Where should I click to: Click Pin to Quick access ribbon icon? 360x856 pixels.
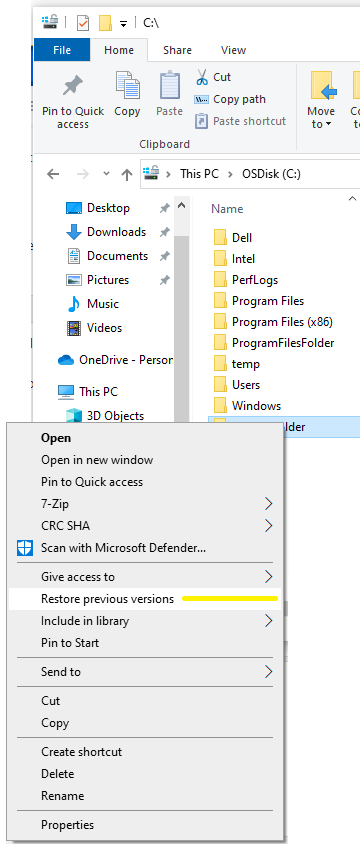(73, 86)
